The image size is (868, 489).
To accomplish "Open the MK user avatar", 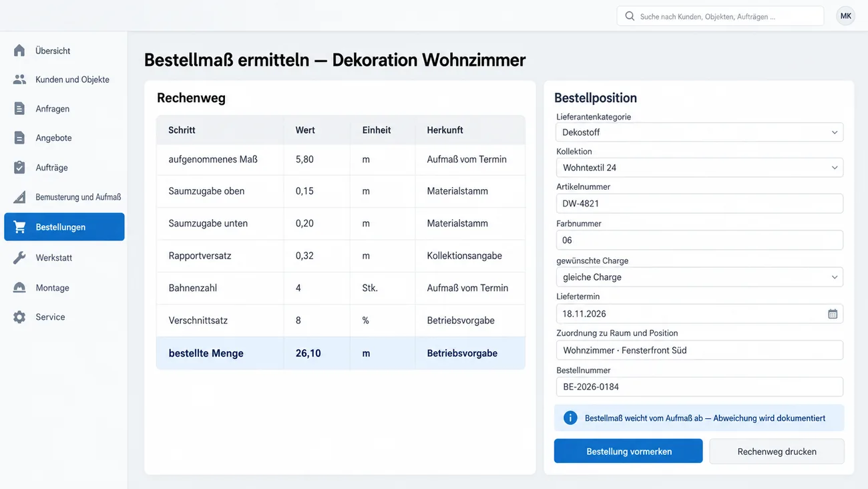I will coord(845,16).
